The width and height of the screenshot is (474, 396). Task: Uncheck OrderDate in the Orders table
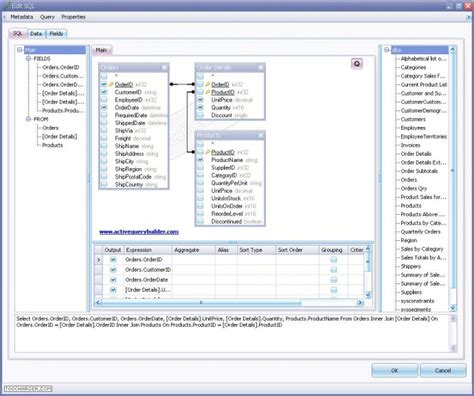104,107
